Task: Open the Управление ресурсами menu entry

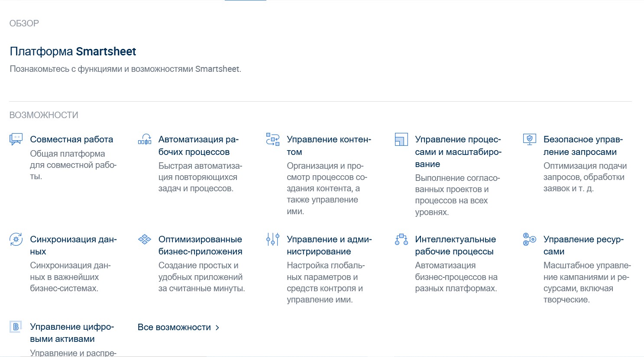Action: (x=583, y=245)
